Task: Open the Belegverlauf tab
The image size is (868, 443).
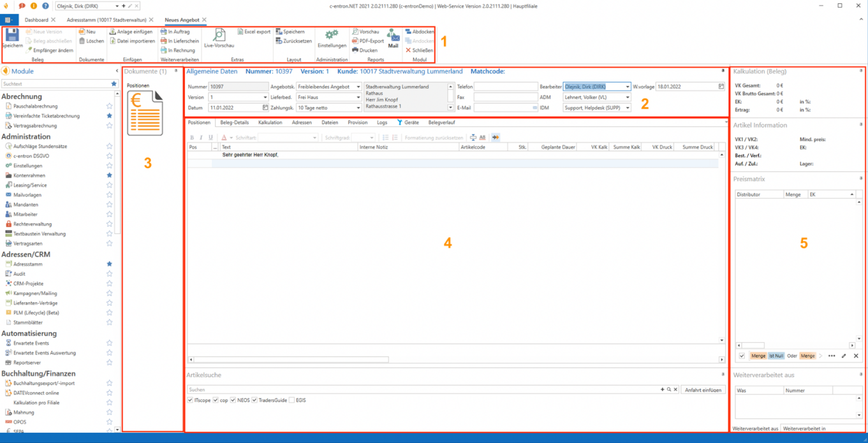Action: click(x=441, y=122)
